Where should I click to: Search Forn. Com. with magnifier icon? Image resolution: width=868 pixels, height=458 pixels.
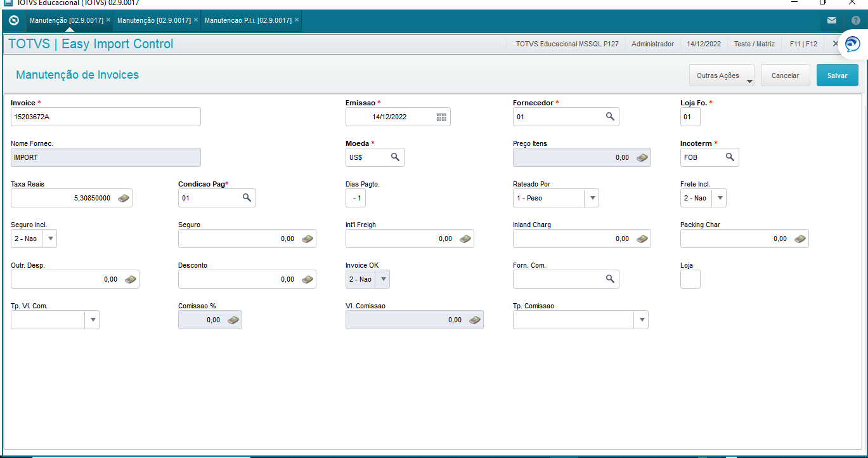610,279
